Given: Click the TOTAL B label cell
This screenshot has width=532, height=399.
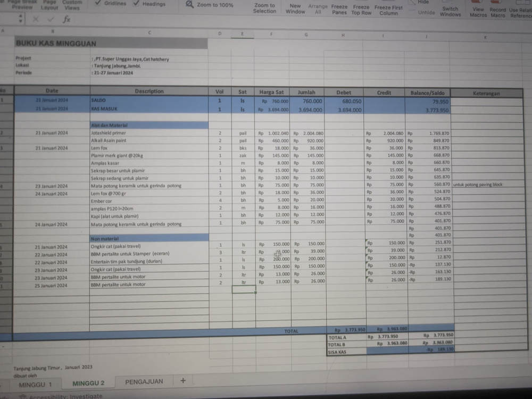Looking at the screenshot, I should pos(346,345).
